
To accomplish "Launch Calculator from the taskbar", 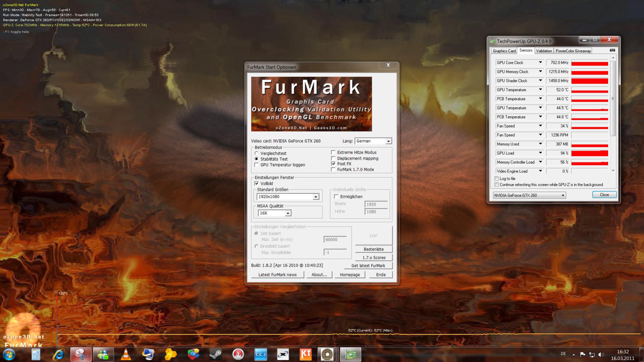I will point(36,354).
